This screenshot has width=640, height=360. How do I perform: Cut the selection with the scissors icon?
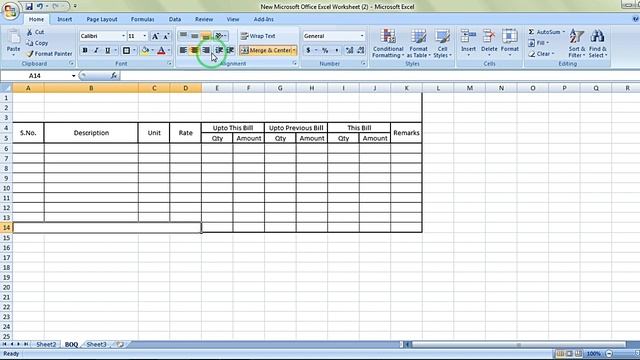(x=35, y=32)
